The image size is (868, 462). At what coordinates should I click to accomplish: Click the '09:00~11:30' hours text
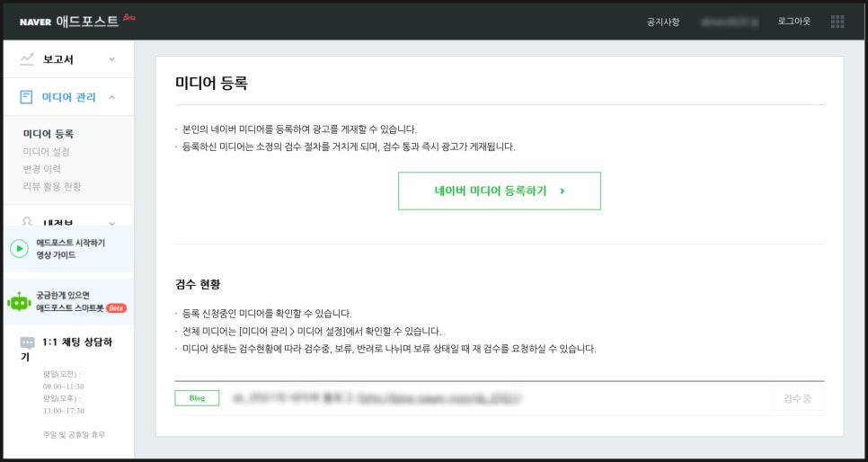point(64,386)
